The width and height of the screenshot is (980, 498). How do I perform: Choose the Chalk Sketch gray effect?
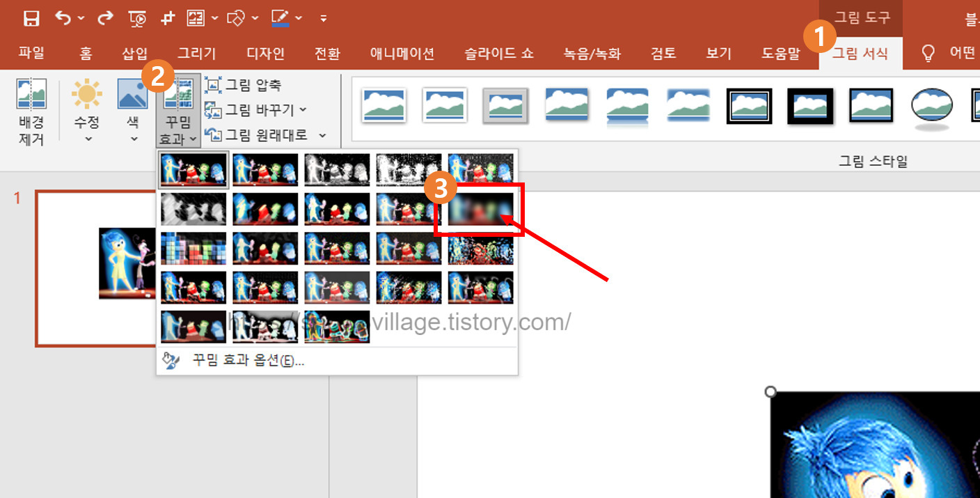[x=193, y=209]
